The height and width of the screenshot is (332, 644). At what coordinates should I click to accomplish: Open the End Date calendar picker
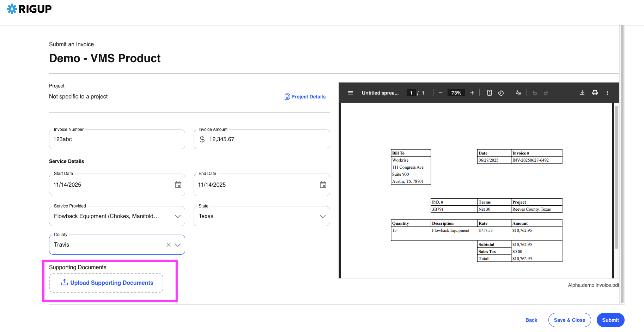[323, 185]
